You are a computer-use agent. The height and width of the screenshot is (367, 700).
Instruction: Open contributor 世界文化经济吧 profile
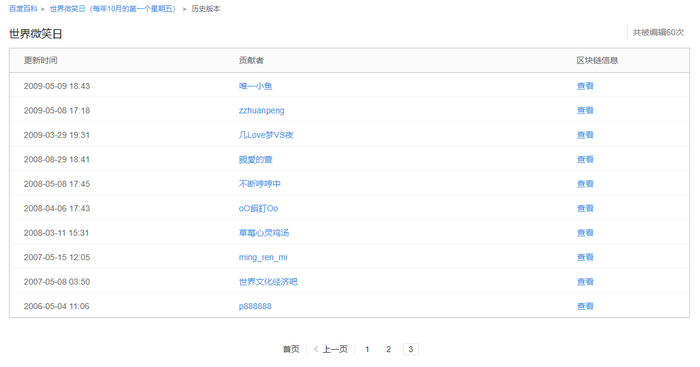(268, 282)
